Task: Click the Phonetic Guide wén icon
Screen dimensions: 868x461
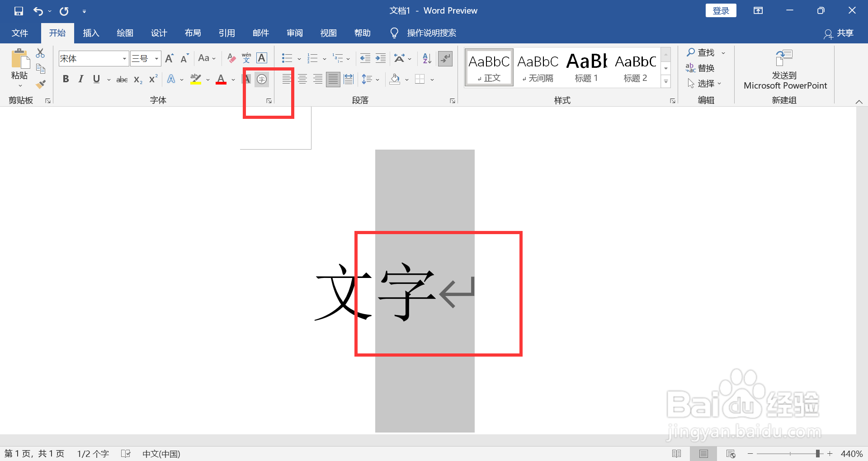Action: click(246, 58)
